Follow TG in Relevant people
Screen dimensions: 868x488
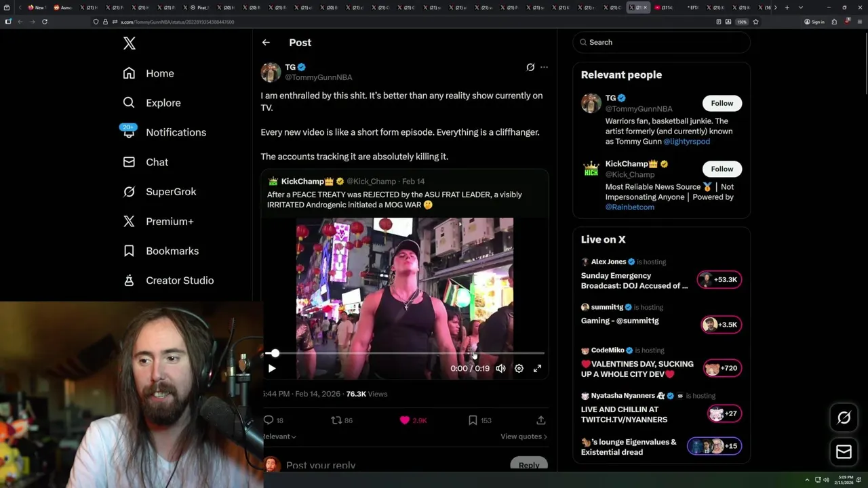pos(722,103)
